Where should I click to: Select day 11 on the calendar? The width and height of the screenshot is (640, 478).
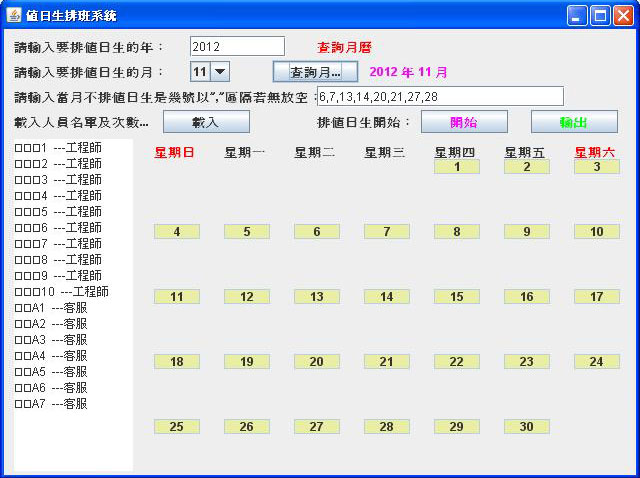pyautogui.click(x=177, y=296)
